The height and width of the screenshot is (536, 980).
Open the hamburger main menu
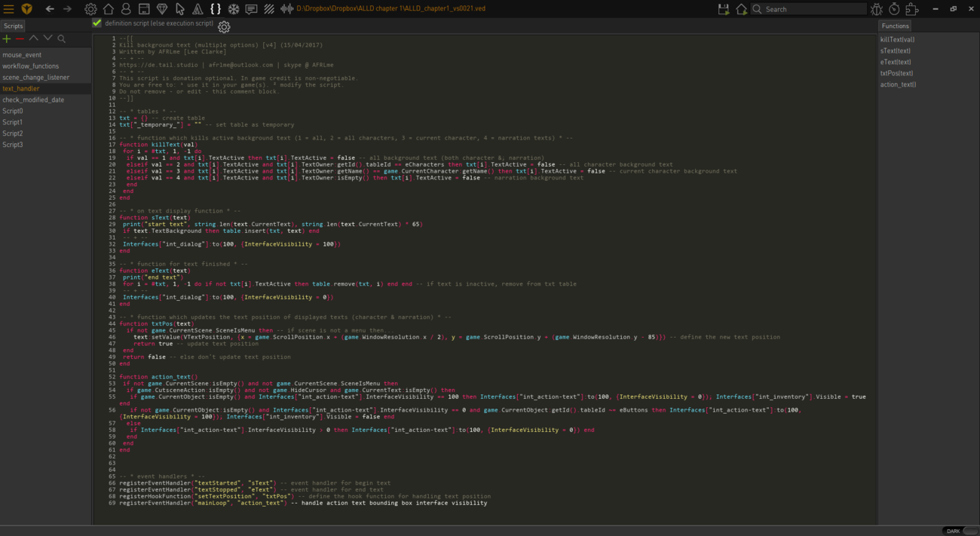9,9
